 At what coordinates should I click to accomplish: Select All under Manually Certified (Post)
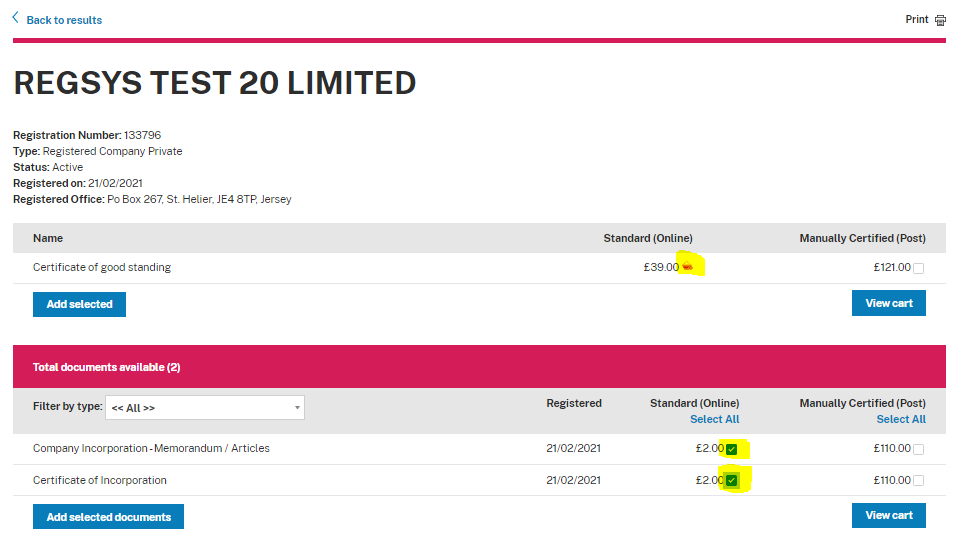coord(901,420)
